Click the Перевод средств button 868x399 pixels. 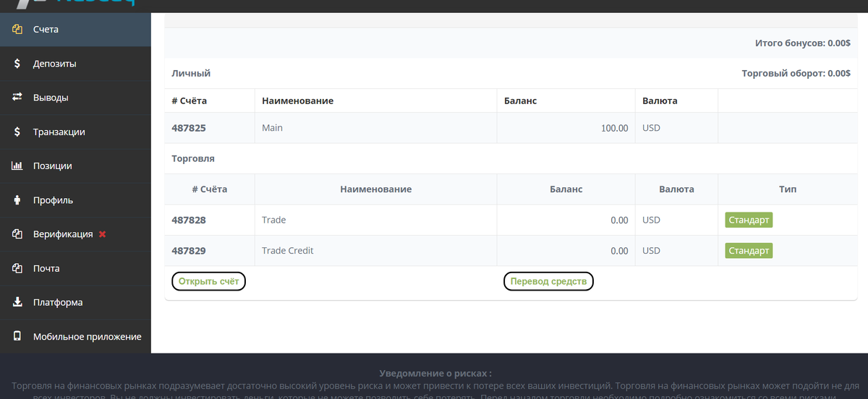(548, 281)
